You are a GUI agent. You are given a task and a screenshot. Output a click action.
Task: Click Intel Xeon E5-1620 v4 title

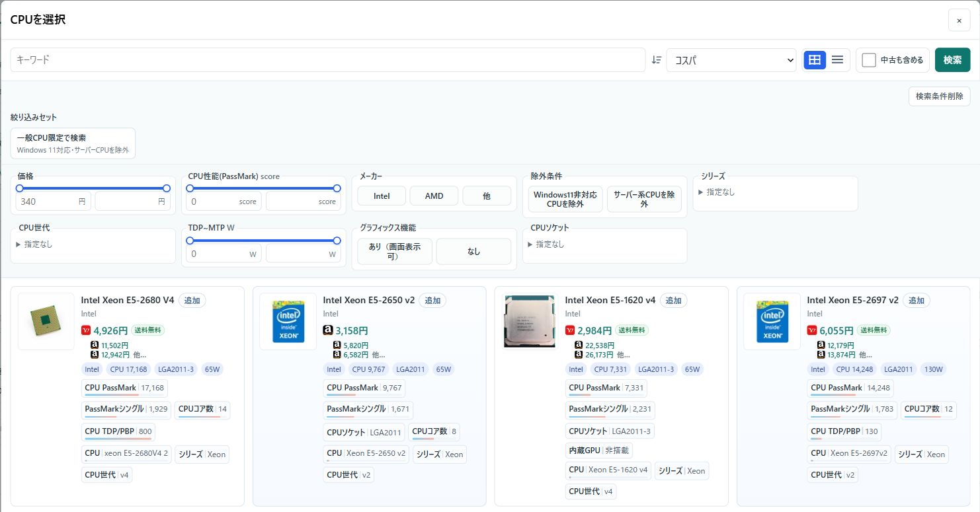(x=610, y=300)
